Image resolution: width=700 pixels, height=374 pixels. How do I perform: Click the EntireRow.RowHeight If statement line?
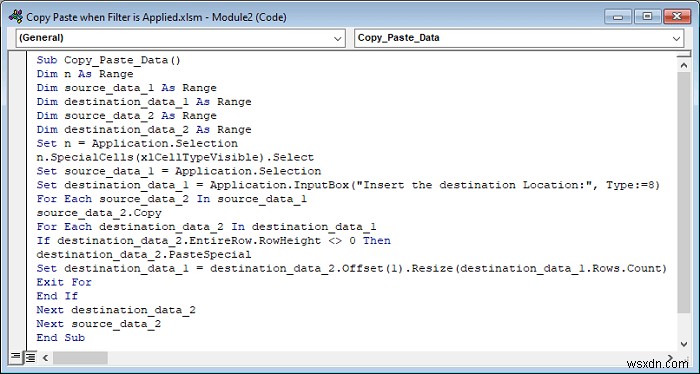pos(213,240)
